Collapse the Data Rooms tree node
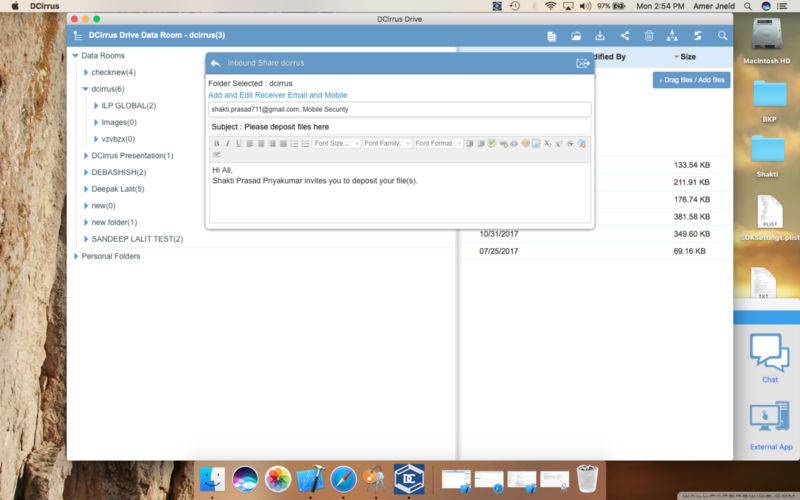This screenshot has height=500, width=800. click(76, 56)
